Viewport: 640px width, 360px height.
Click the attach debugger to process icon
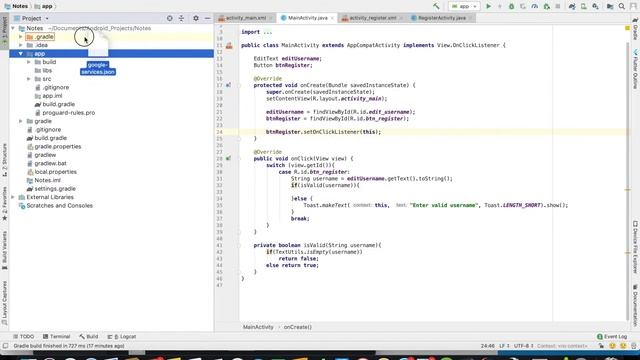pyautogui.click(x=547, y=6)
